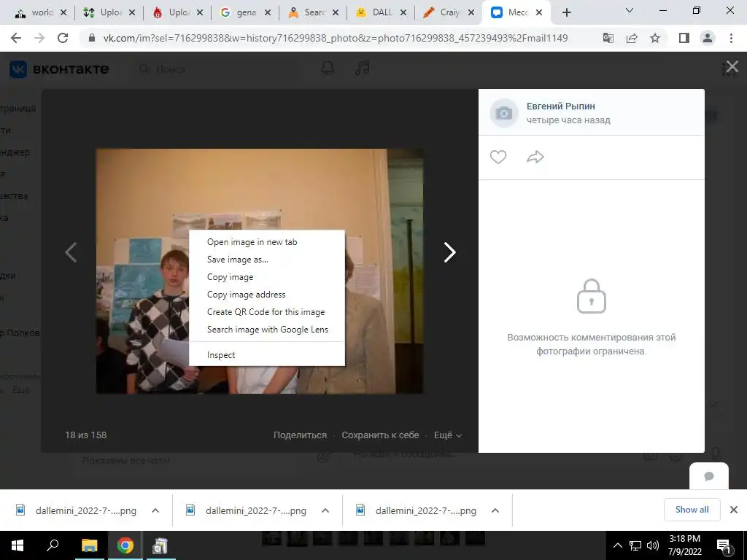Click the translate page icon

(608, 38)
